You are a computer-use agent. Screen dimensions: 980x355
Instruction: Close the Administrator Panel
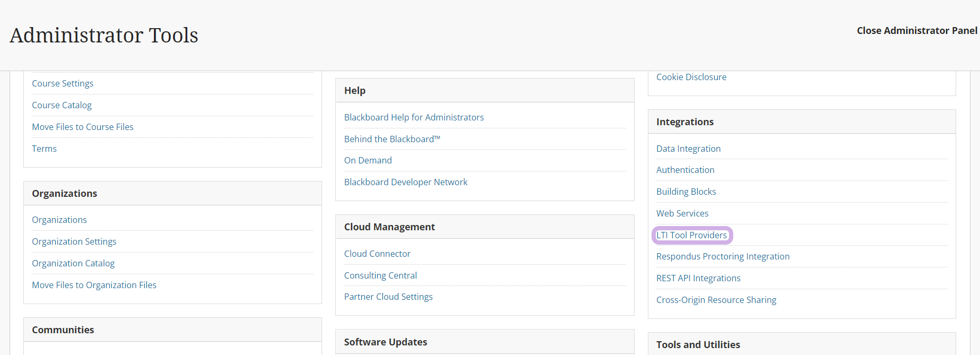(916, 31)
